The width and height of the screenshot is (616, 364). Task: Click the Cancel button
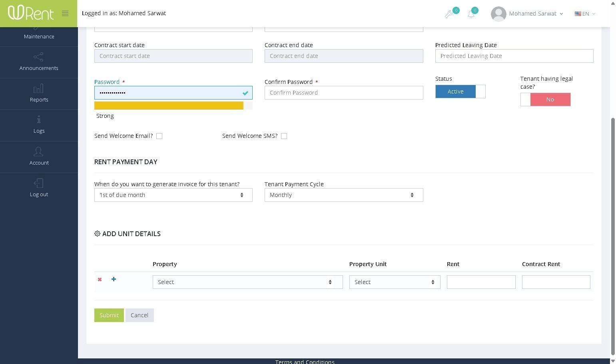(x=140, y=315)
